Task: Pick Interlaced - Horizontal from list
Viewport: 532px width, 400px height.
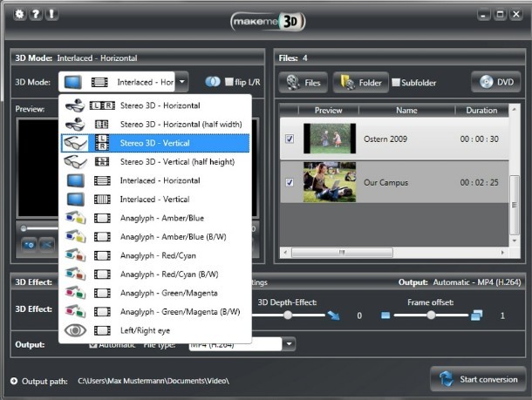Action: (x=155, y=180)
